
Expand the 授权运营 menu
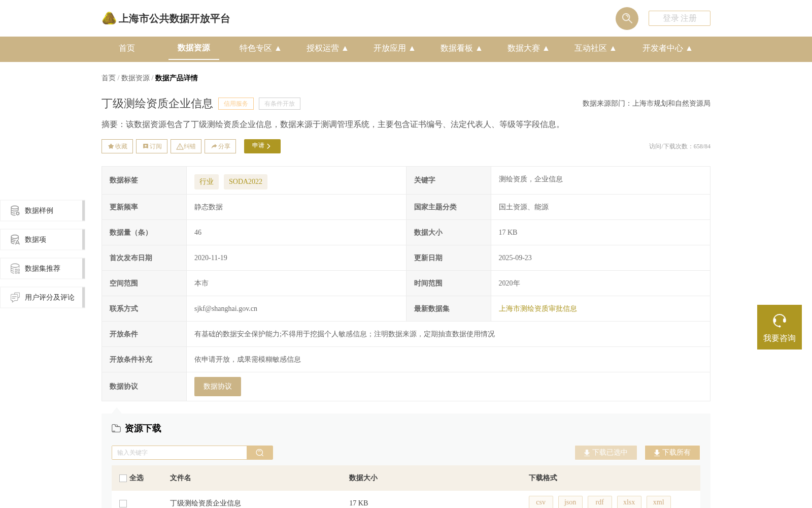pyautogui.click(x=327, y=48)
